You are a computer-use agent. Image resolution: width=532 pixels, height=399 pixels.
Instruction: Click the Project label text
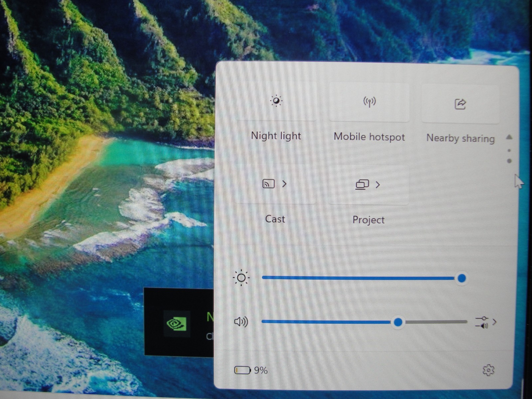coord(368,220)
